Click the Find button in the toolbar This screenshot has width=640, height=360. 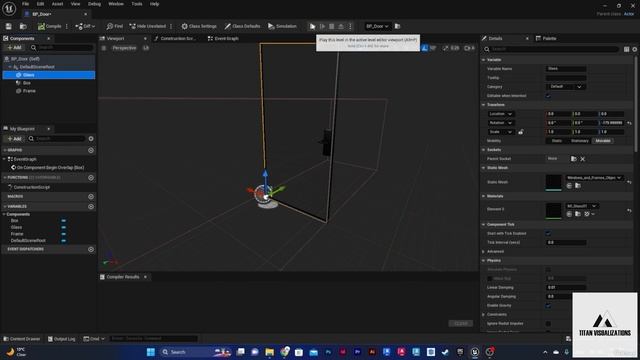(x=115, y=27)
